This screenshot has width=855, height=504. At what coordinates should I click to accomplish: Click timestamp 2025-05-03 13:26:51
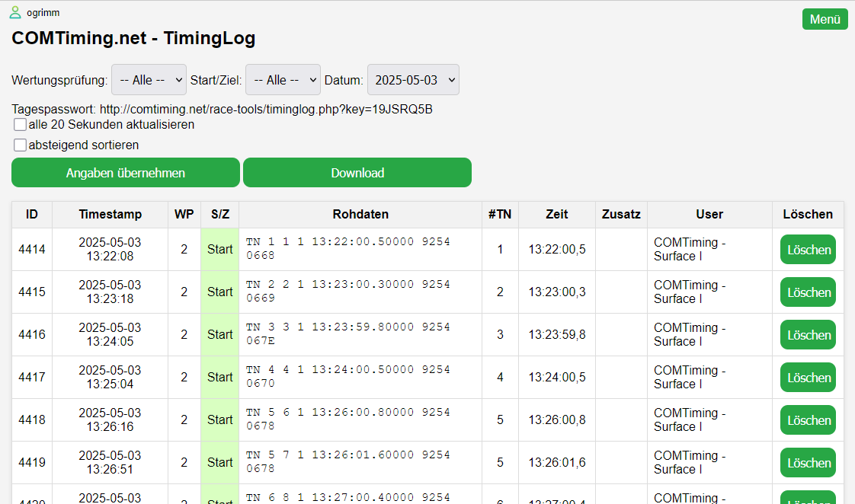click(110, 463)
